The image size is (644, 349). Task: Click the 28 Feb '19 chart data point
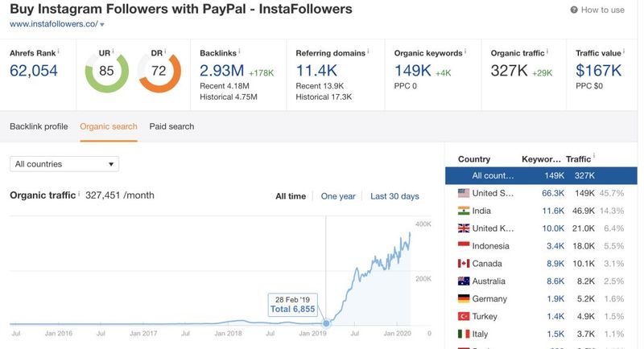[326, 323]
